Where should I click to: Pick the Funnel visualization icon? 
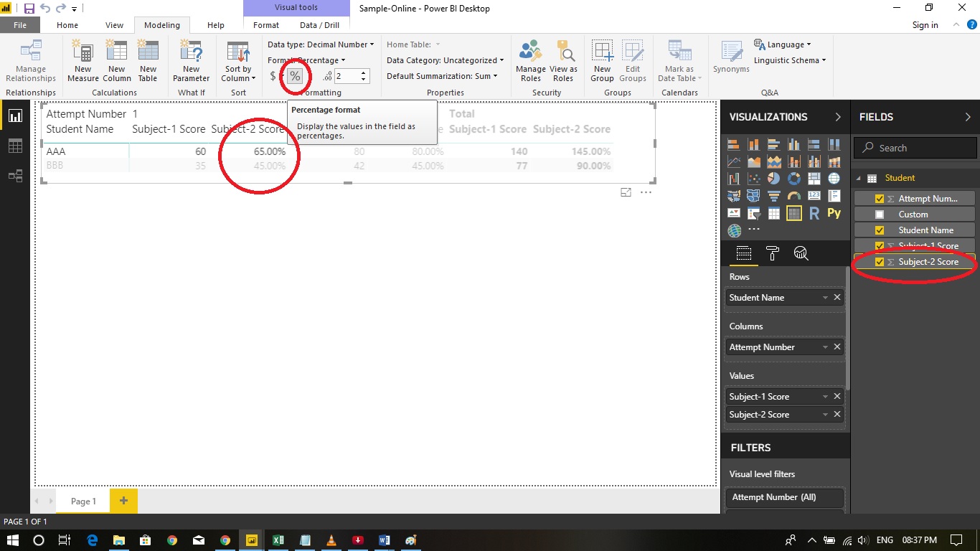(774, 196)
